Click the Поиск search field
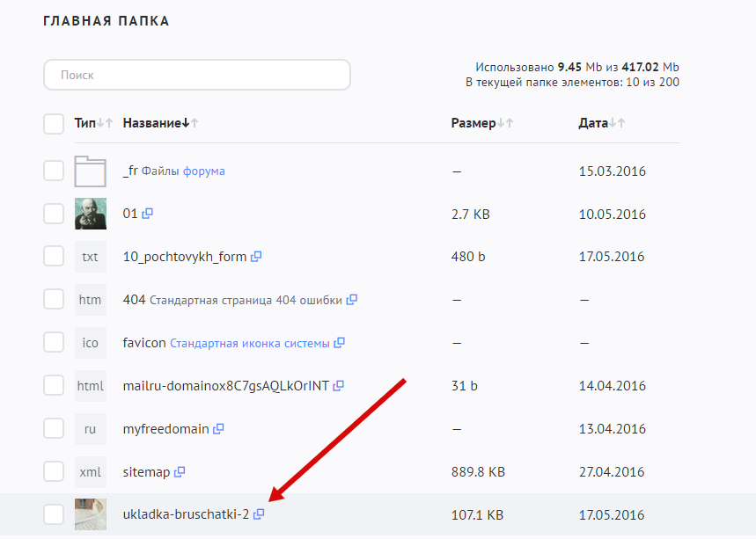The height and width of the screenshot is (539, 756). pos(196,75)
